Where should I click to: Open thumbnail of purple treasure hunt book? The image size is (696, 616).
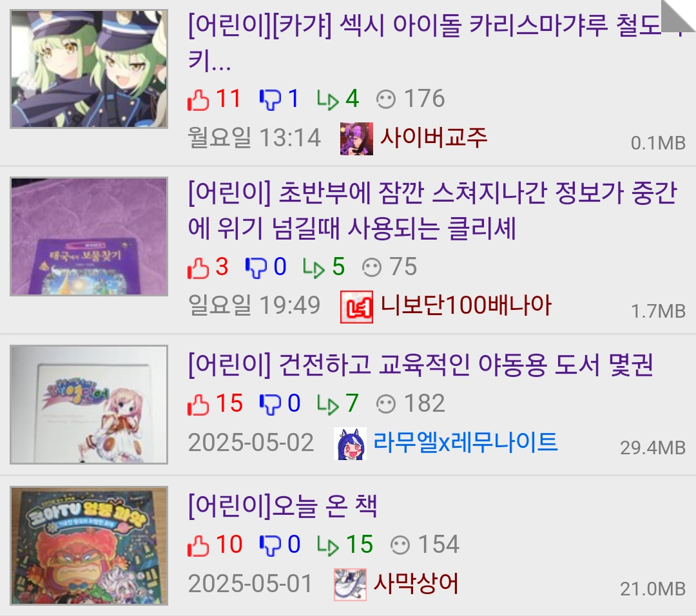click(x=89, y=236)
